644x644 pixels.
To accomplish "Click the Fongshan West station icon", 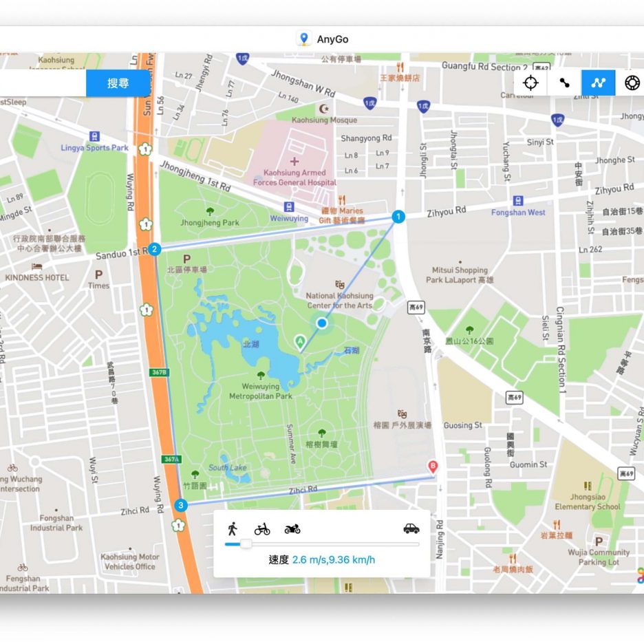I will 518,201.
